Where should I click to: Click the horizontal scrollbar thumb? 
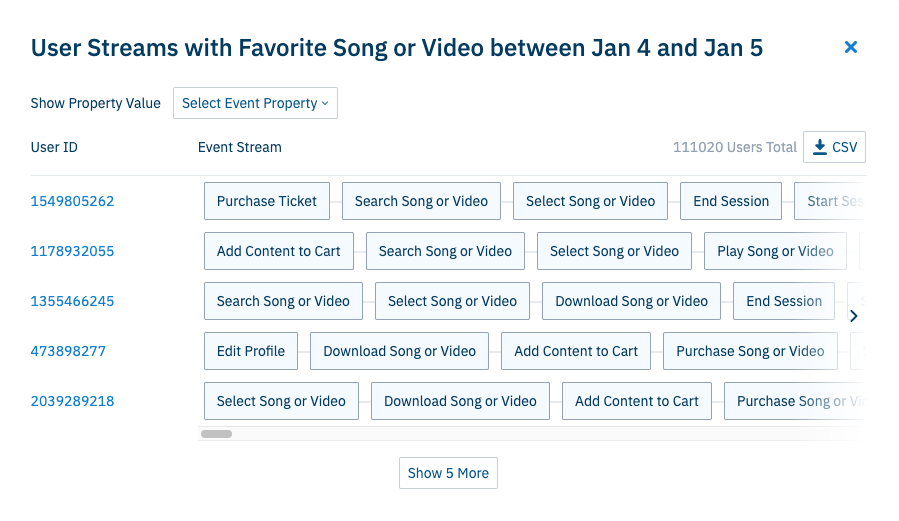click(x=216, y=434)
